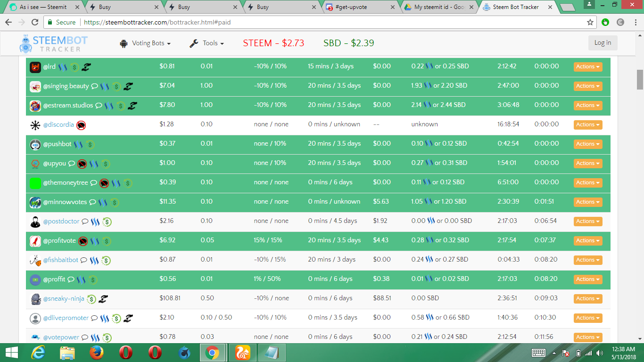Click the green square avatar of @themoneytree
The image size is (644, 362).
(35, 183)
